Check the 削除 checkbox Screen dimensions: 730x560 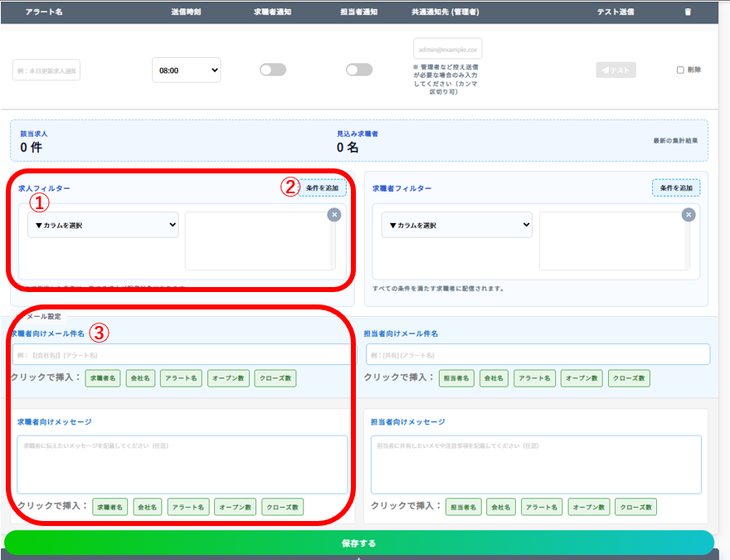680,71
